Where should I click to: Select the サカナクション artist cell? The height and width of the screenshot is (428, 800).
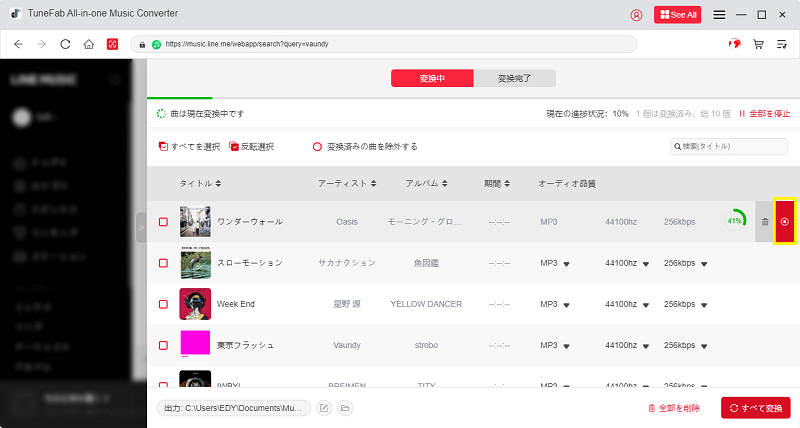pyautogui.click(x=347, y=263)
